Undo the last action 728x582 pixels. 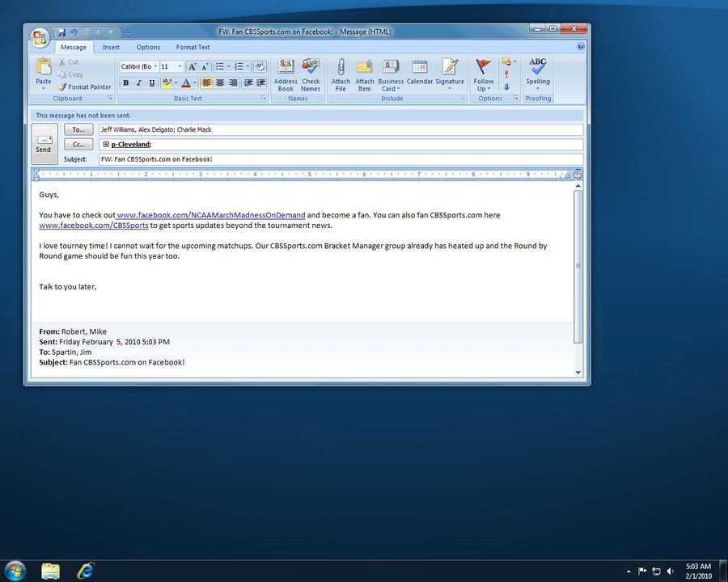74,32
